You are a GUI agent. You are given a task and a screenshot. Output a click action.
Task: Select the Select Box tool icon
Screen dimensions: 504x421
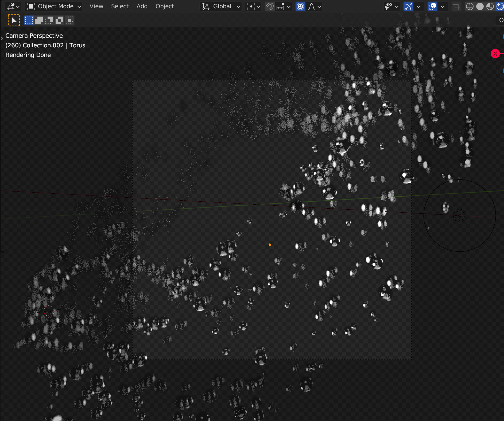coord(14,20)
